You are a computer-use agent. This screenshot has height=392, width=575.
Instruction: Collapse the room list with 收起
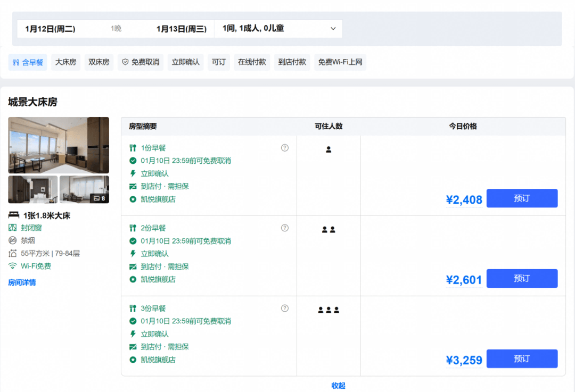point(339,386)
